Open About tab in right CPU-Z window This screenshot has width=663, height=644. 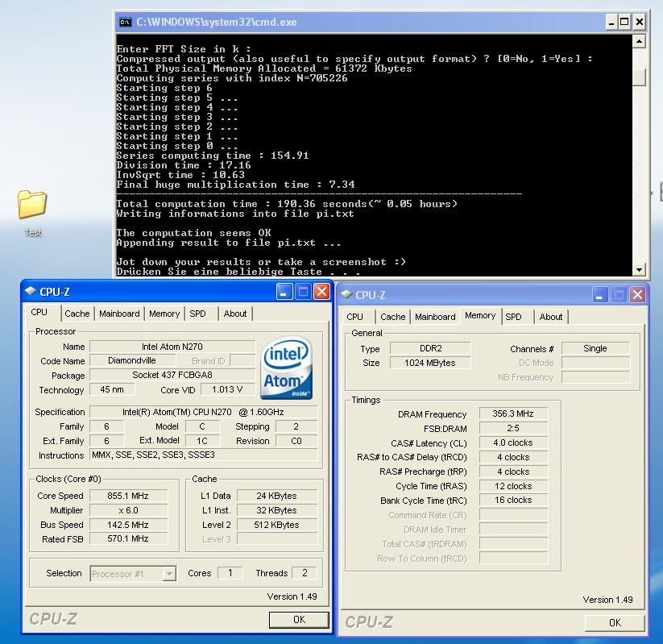pyautogui.click(x=551, y=317)
